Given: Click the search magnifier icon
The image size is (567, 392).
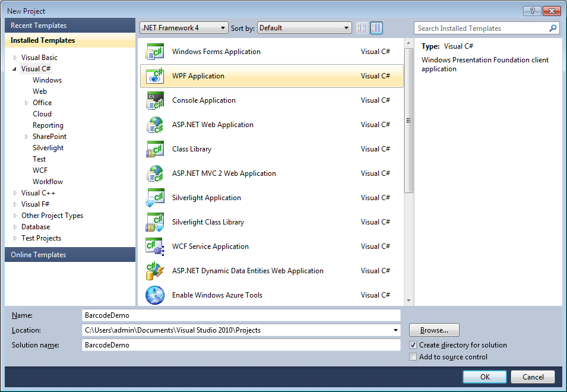Looking at the screenshot, I should [553, 28].
